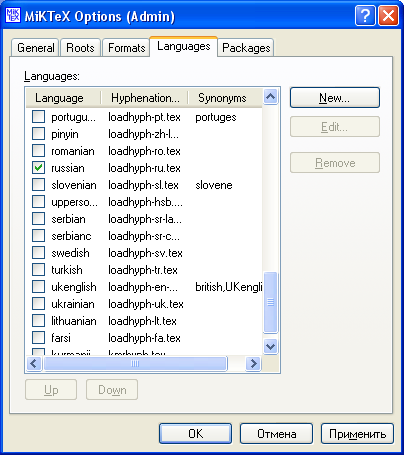Click the Down button

(112, 390)
